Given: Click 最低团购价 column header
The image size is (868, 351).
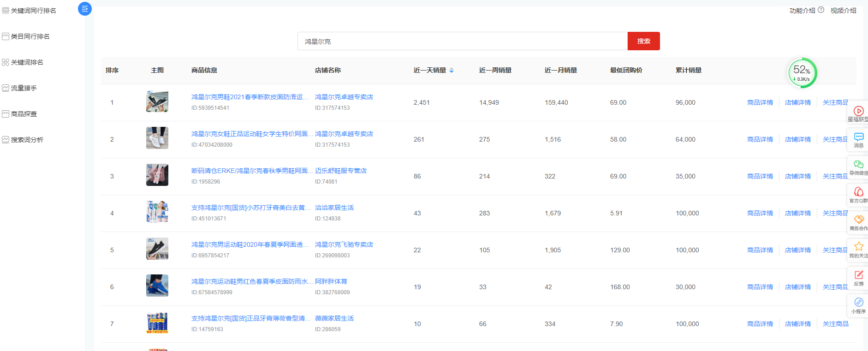Looking at the screenshot, I should [626, 70].
